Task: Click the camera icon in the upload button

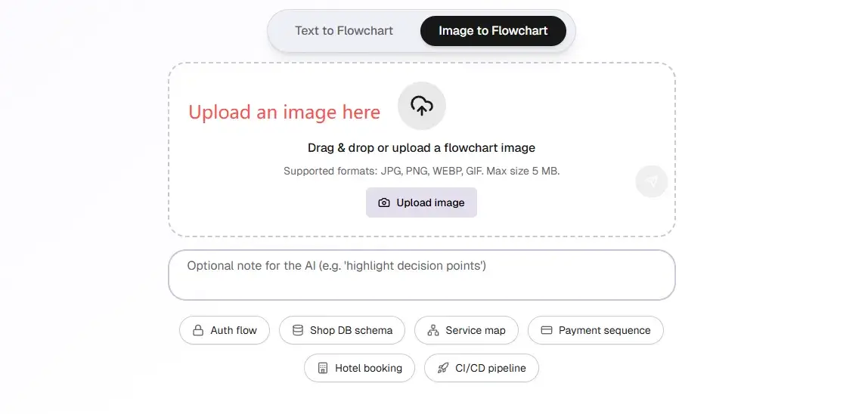Action: [x=384, y=202]
